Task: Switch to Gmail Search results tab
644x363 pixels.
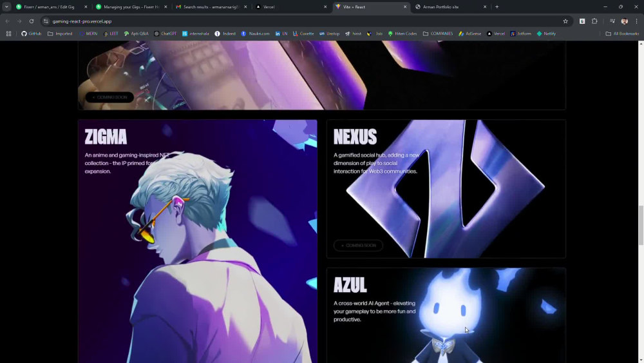Action: 209,7
